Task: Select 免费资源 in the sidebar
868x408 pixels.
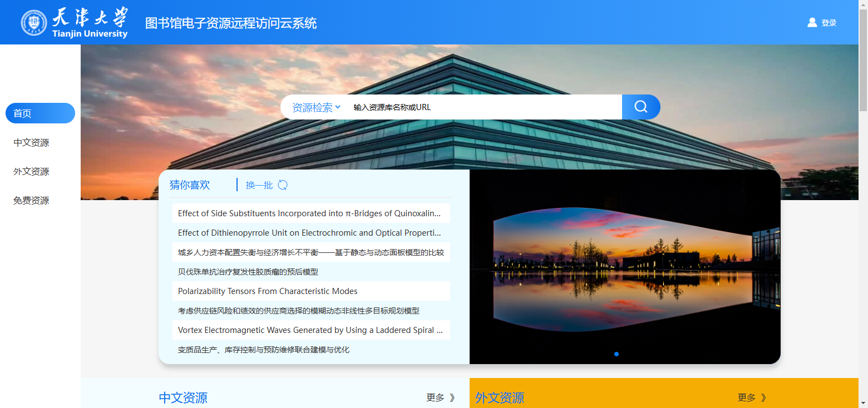Action: [31, 200]
